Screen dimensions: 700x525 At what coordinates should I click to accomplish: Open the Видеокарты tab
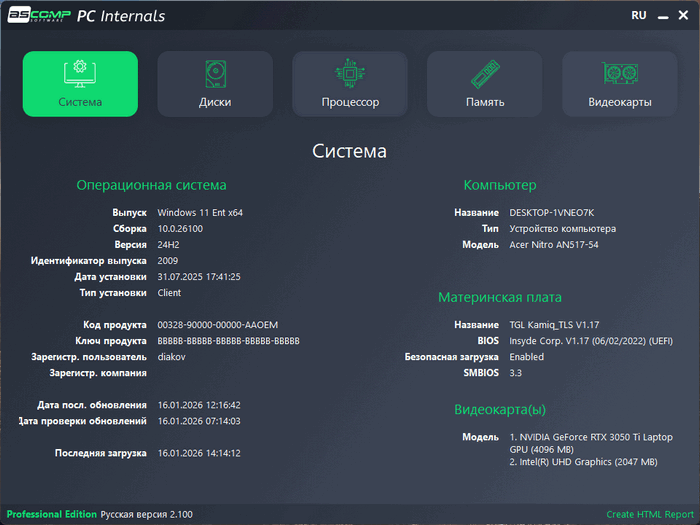(620, 84)
